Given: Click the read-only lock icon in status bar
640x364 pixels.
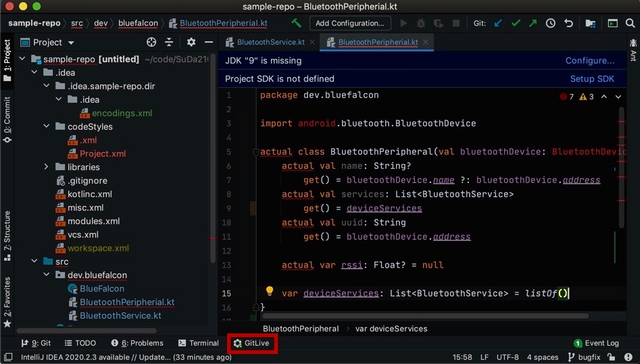Looking at the screenshot, I should click(611, 357).
